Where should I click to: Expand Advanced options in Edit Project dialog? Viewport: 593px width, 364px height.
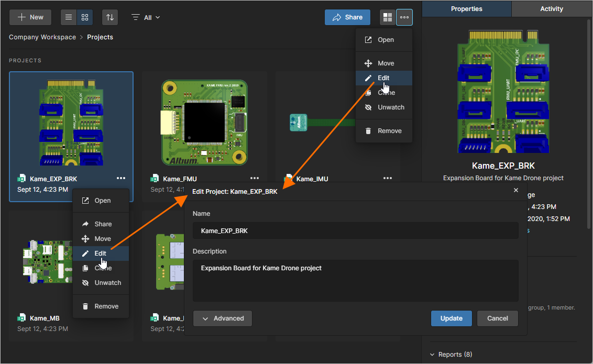tap(222, 318)
